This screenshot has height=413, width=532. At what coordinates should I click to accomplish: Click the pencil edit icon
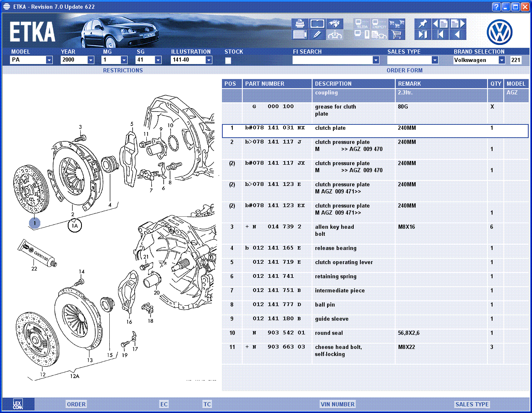(x=317, y=35)
